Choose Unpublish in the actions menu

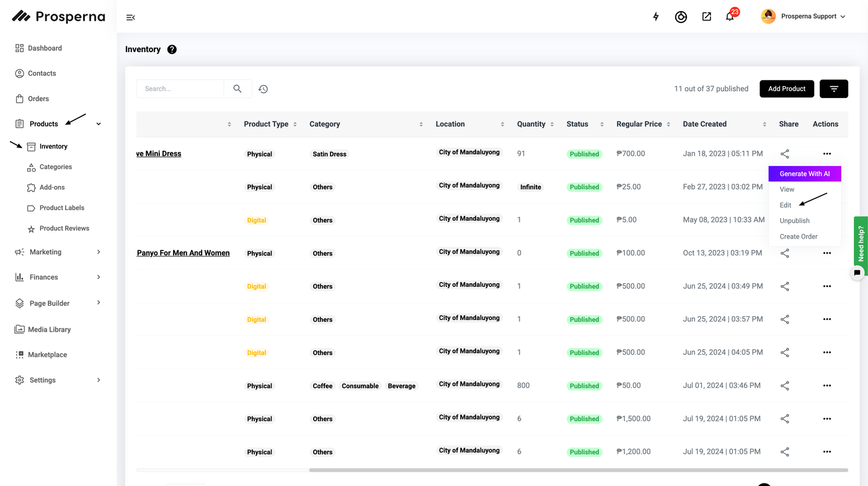794,221
